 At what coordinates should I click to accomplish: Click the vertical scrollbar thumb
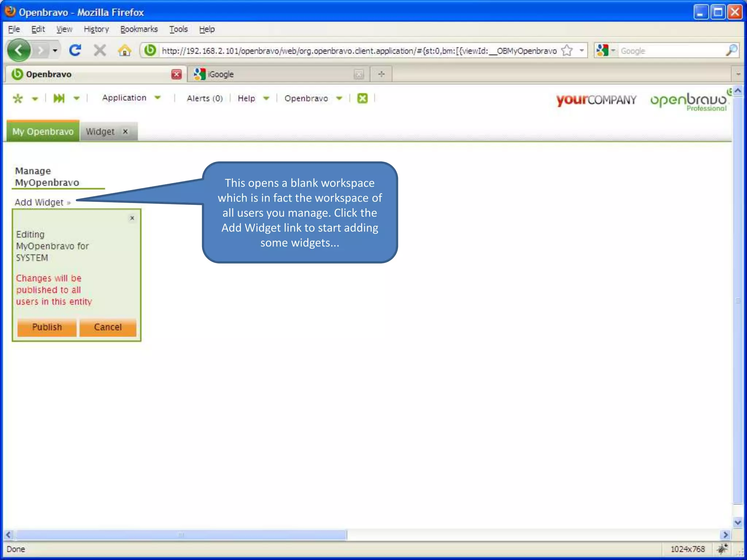pyautogui.click(x=738, y=300)
